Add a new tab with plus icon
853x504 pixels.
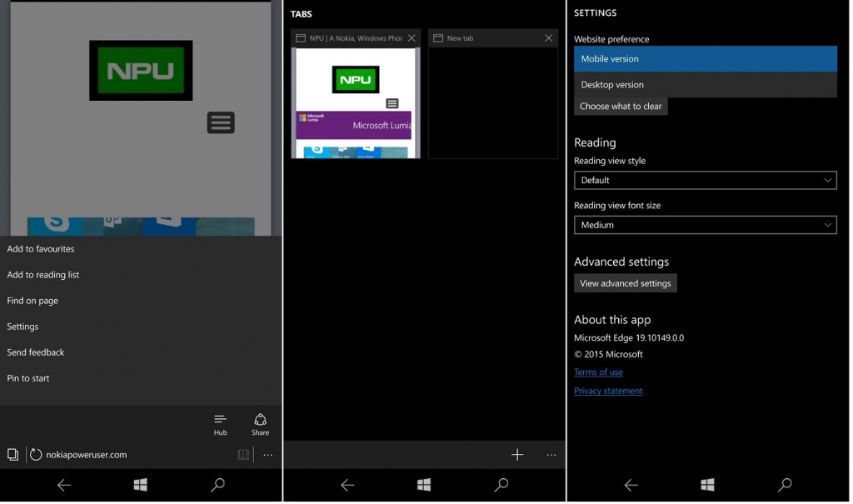click(x=517, y=455)
